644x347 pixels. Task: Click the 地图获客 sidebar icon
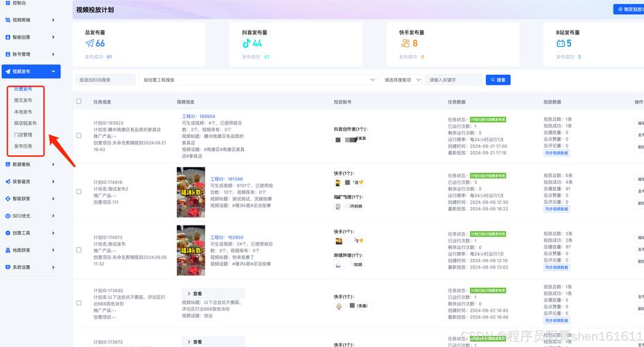pyautogui.click(x=8, y=250)
